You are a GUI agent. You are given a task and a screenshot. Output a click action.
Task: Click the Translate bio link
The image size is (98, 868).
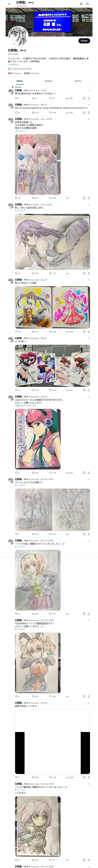tap(14, 65)
